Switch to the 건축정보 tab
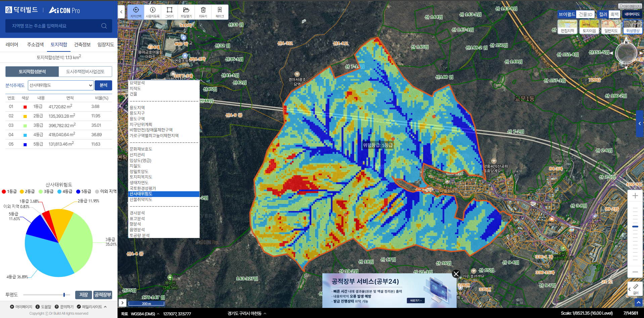The image size is (644, 318). tap(82, 45)
